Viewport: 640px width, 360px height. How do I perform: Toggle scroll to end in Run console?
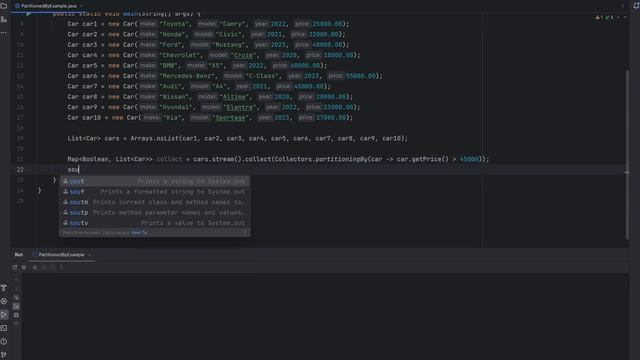16,306
